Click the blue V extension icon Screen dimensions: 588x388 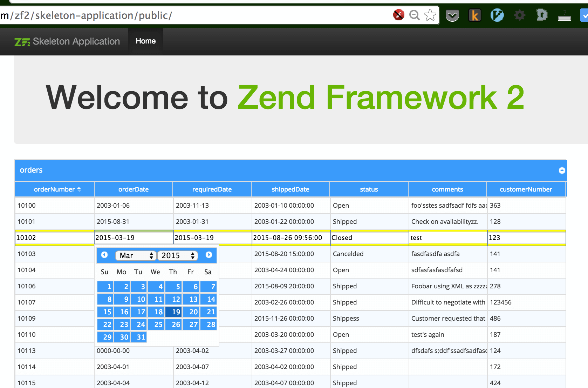click(x=497, y=15)
